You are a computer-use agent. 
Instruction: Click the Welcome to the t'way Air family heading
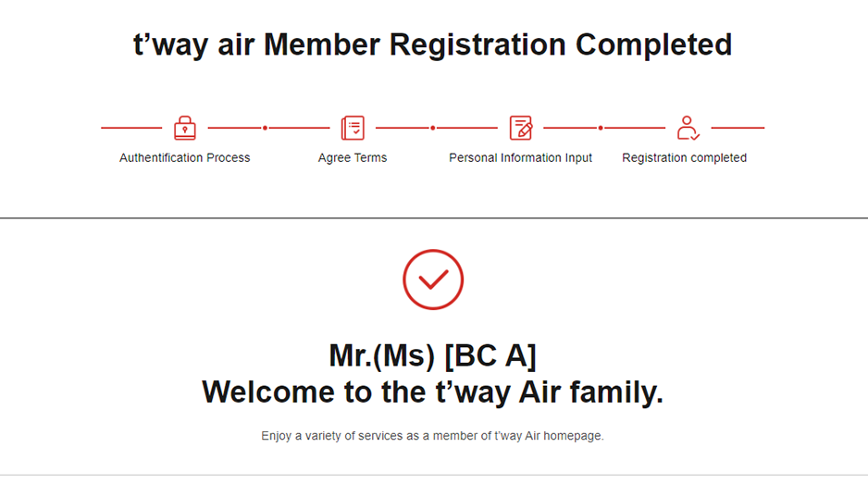[433, 392]
